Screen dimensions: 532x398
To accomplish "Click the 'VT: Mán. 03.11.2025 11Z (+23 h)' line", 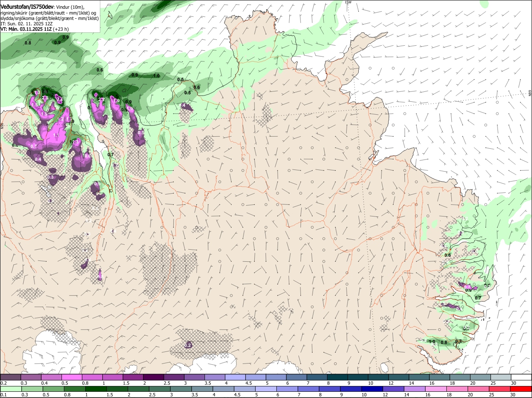I will coord(34,29).
